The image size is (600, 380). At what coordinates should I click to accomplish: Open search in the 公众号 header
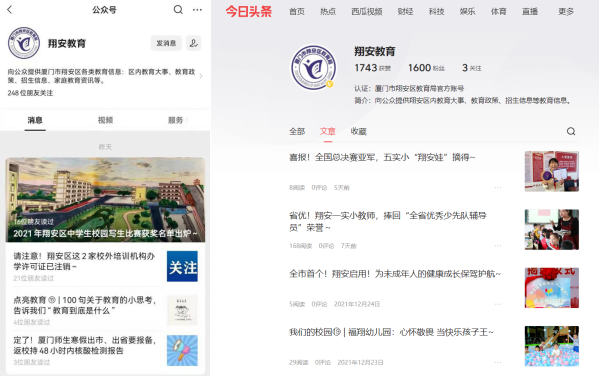click(178, 10)
